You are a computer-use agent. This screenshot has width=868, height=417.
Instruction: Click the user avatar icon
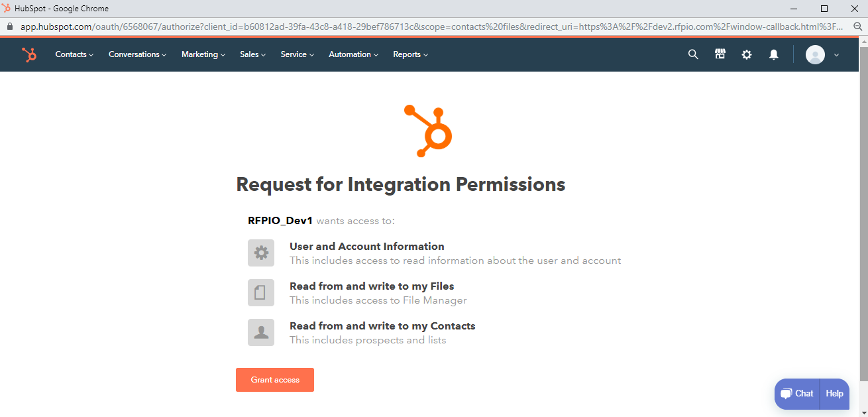click(x=815, y=54)
